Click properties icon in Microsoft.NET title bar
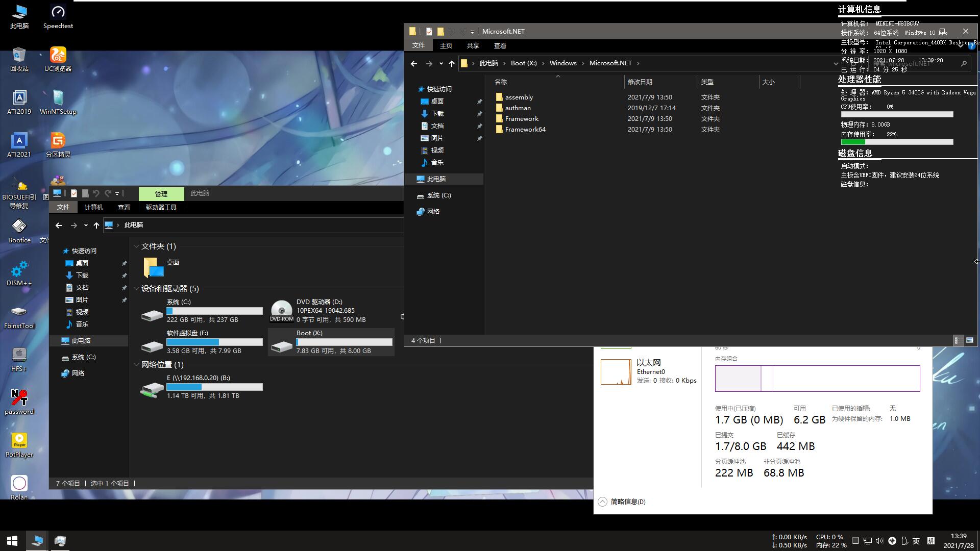Screen dimensions: 980x551 [429, 32]
